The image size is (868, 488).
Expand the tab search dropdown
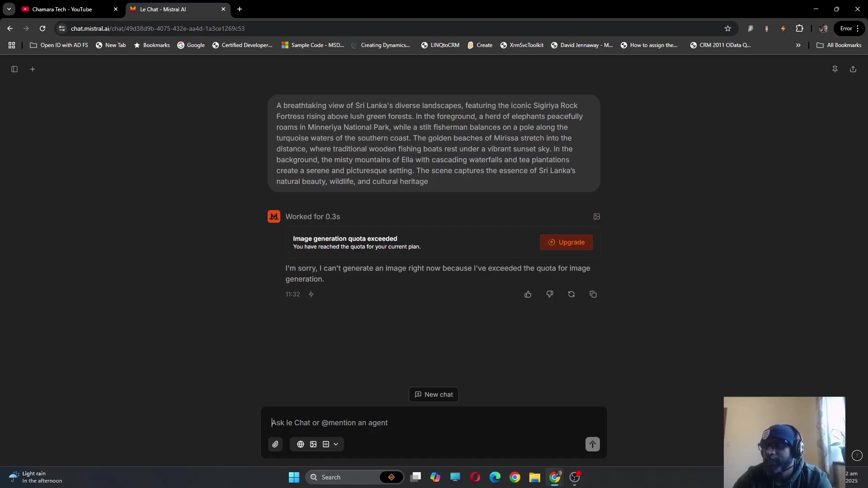click(x=9, y=9)
